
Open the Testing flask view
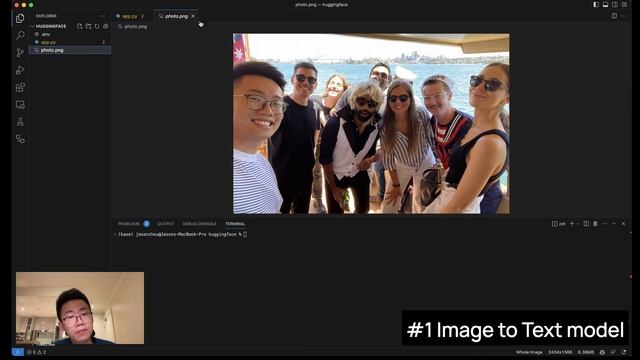20,122
